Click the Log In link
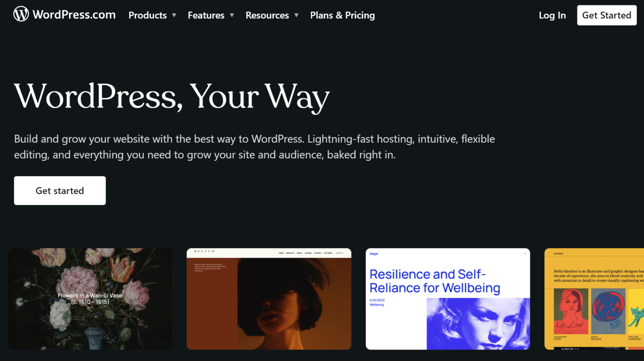The height and width of the screenshot is (361, 644). [552, 16]
